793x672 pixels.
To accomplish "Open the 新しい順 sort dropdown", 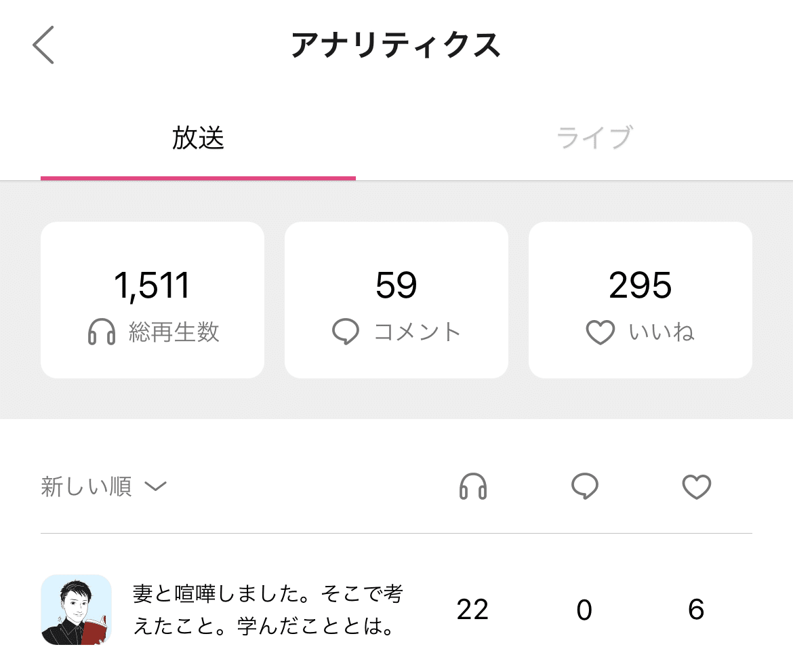I will [87, 487].
